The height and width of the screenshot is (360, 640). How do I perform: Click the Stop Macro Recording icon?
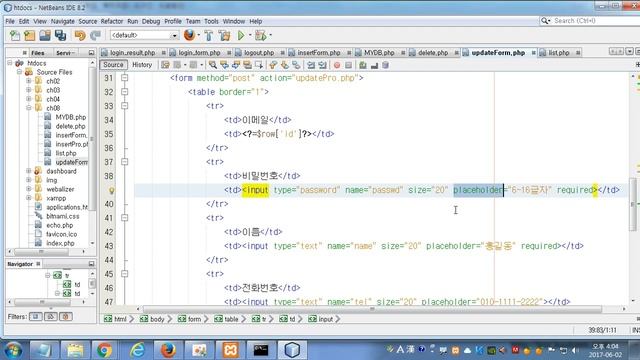(x=348, y=65)
